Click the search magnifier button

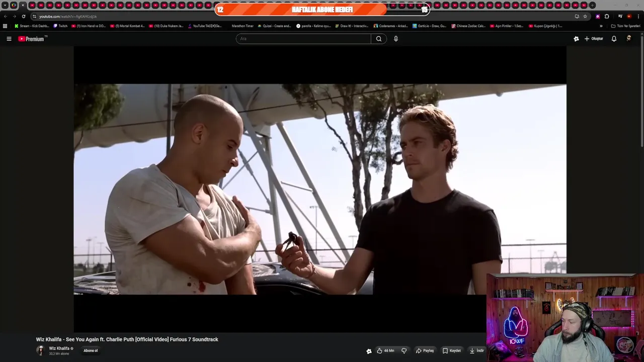pos(379,39)
